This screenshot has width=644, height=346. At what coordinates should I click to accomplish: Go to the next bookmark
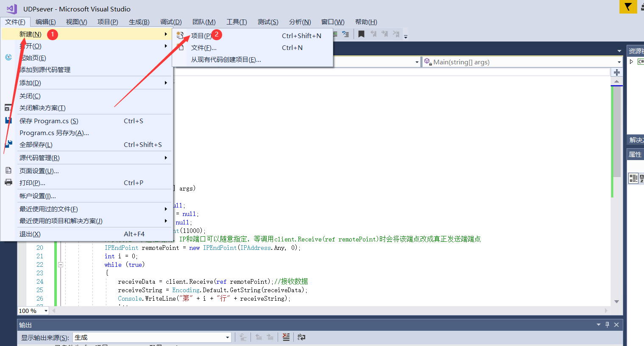(x=384, y=34)
